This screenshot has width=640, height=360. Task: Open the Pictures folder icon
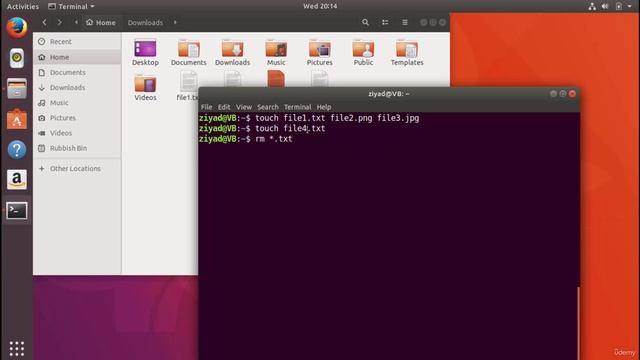click(320, 53)
